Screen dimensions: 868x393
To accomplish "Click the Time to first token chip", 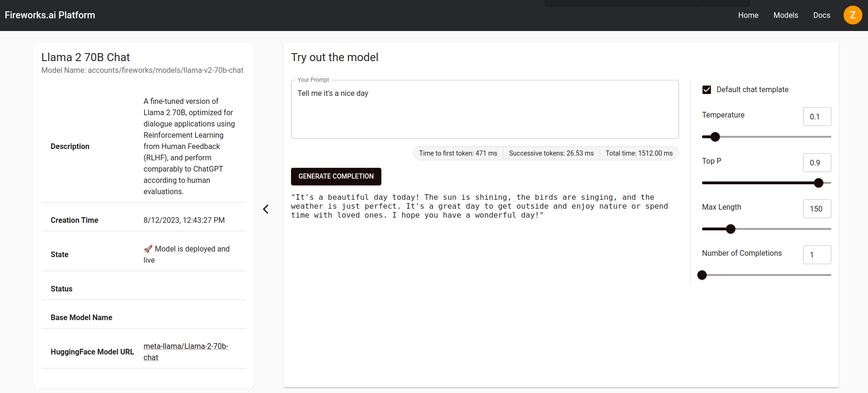I will (x=458, y=153).
